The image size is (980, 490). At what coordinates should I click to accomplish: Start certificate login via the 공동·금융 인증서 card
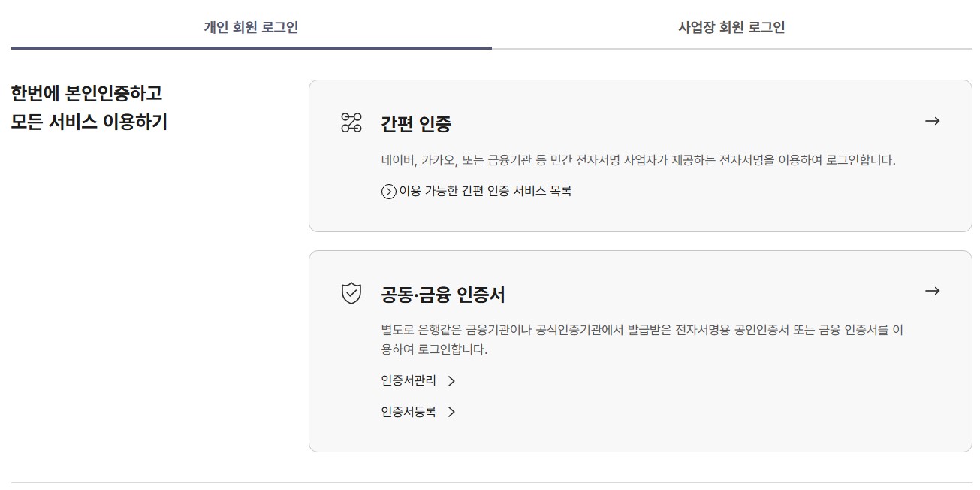click(x=640, y=349)
